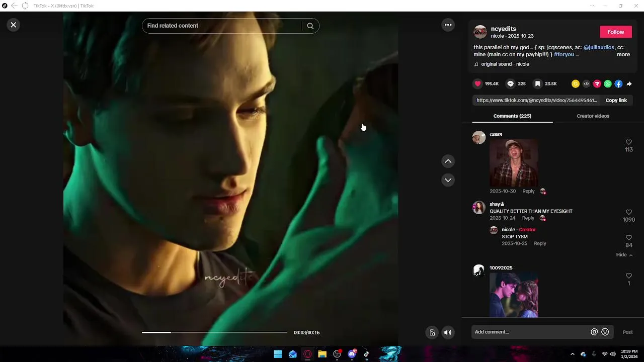
Task: Open Outlook mail icon in taskbar
Action: coord(292,354)
